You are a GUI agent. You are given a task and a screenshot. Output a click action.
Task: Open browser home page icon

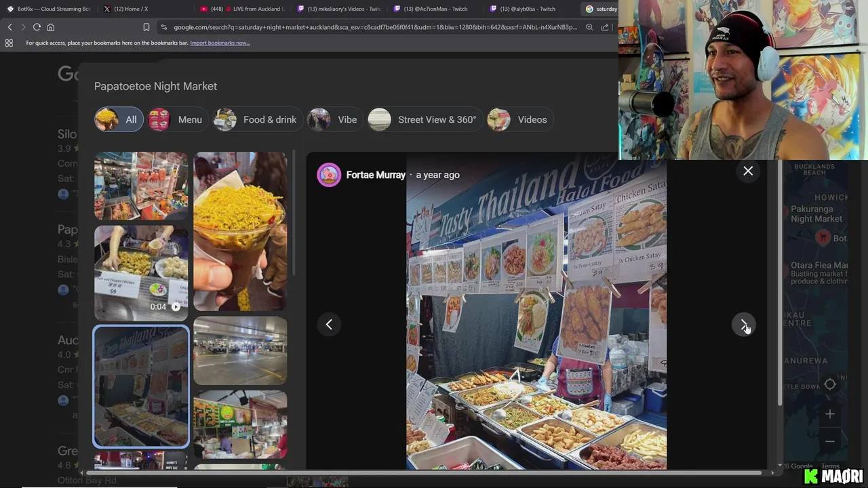click(50, 27)
